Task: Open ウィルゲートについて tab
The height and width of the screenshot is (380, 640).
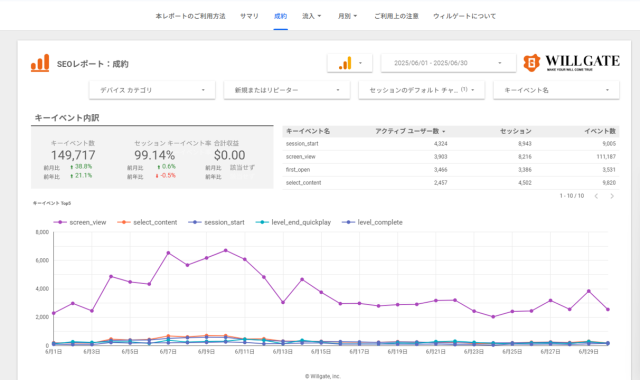Action: tap(464, 16)
